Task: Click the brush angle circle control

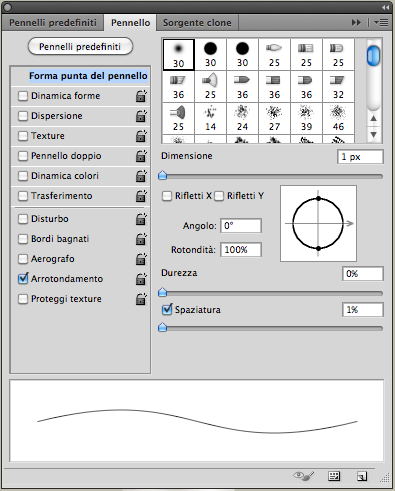Action: click(x=318, y=223)
